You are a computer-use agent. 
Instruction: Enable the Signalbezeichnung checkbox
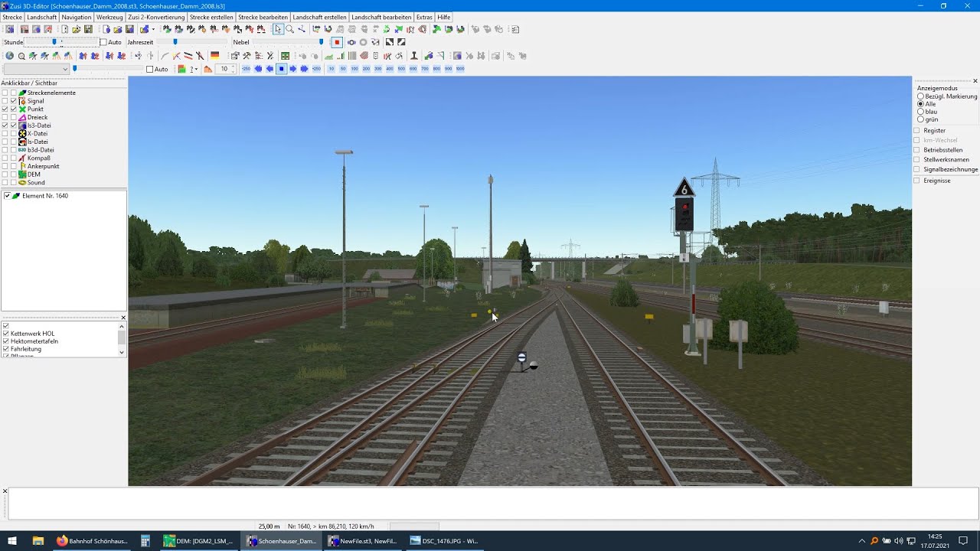coord(917,169)
